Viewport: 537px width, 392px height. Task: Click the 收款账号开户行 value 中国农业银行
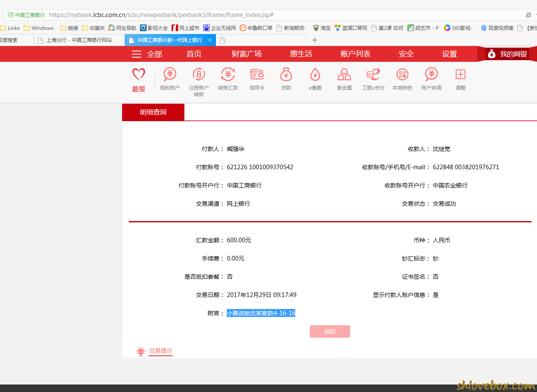(x=450, y=185)
